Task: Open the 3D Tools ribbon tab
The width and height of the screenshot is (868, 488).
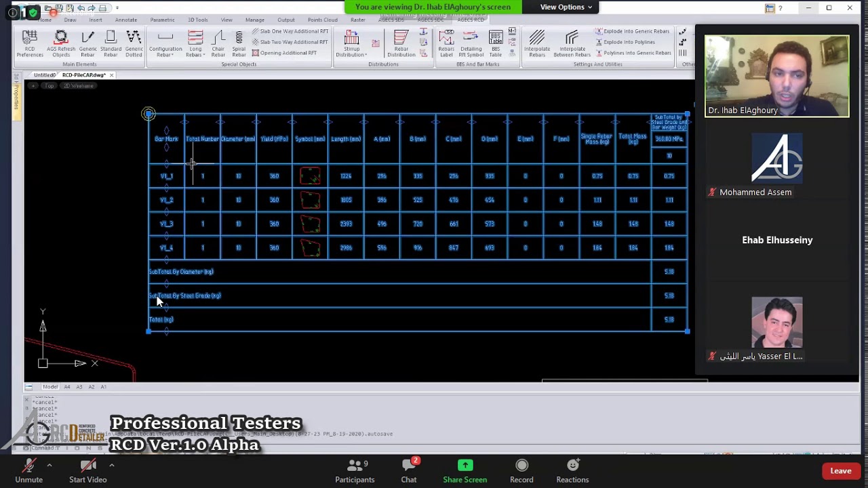Action: point(197,20)
